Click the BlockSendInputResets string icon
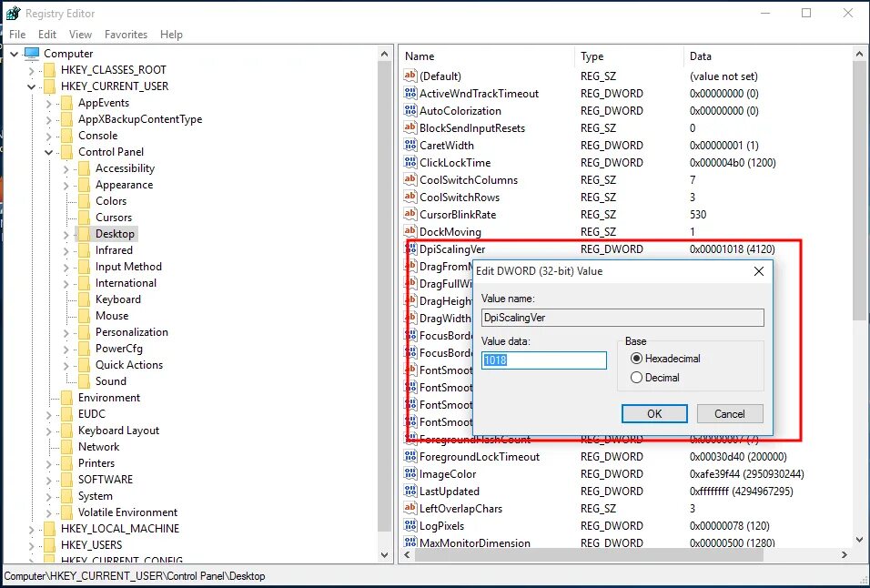The width and height of the screenshot is (870, 588). point(410,127)
